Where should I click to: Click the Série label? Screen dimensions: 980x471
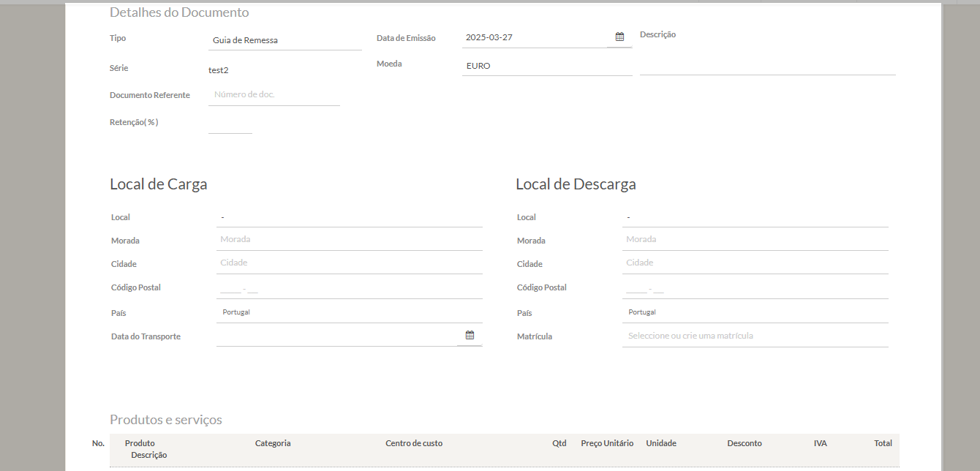[118, 68]
